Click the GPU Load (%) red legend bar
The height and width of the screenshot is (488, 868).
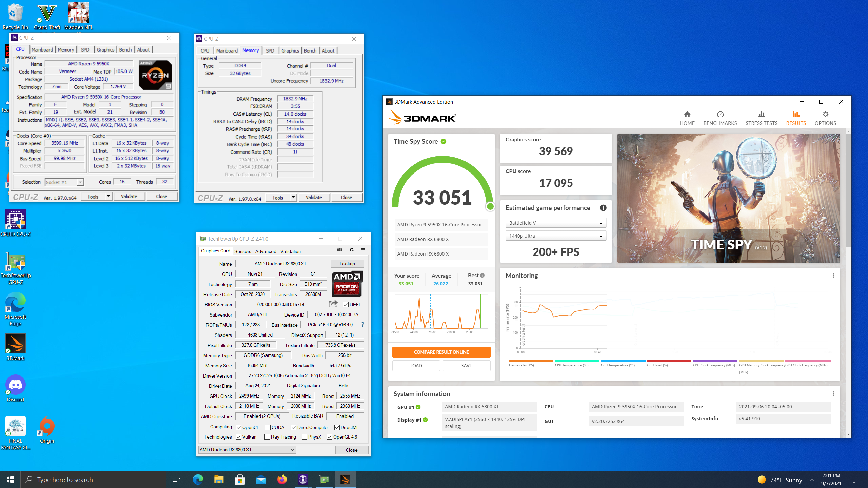click(x=669, y=361)
